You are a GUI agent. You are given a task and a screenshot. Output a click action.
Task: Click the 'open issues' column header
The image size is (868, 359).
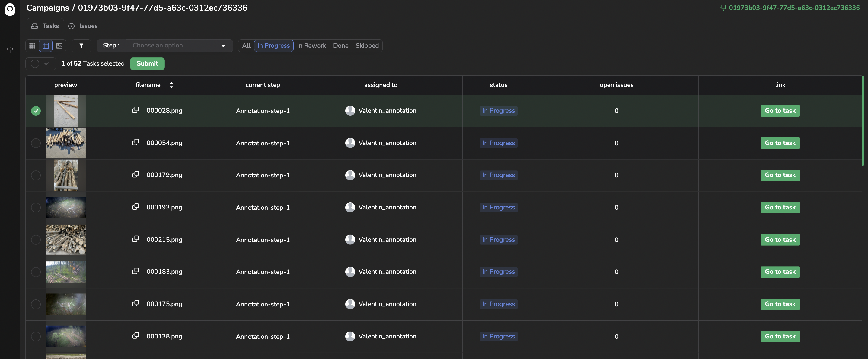(616, 85)
